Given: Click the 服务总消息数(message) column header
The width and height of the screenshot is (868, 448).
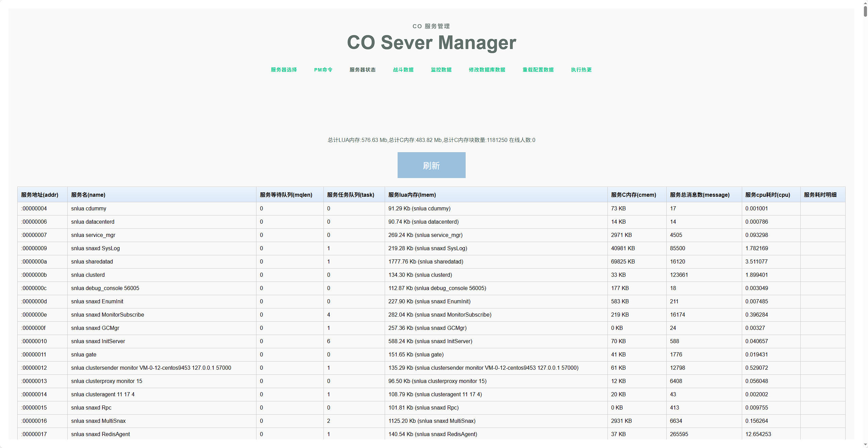Looking at the screenshot, I should coord(704,195).
